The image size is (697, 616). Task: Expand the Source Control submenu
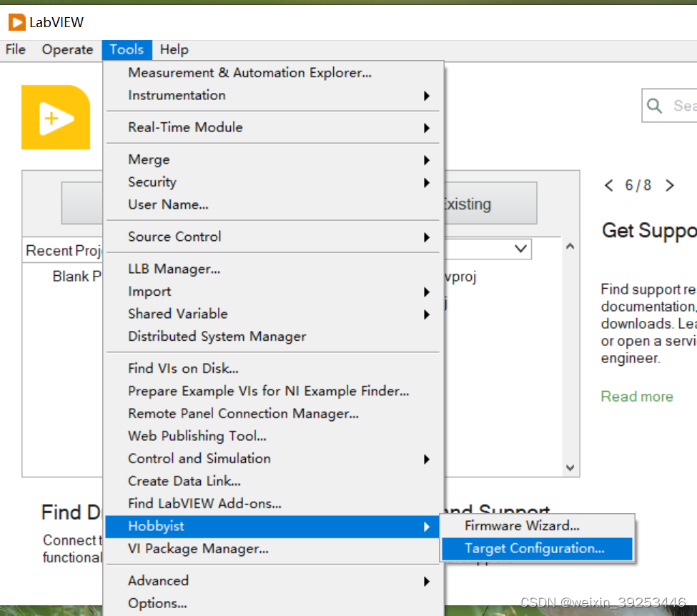[272, 237]
